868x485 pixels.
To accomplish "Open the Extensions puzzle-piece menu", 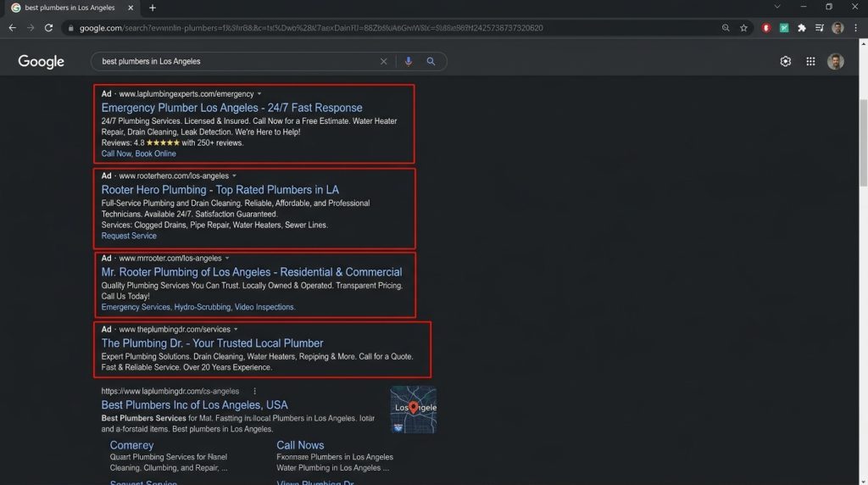I will coord(802,28).
